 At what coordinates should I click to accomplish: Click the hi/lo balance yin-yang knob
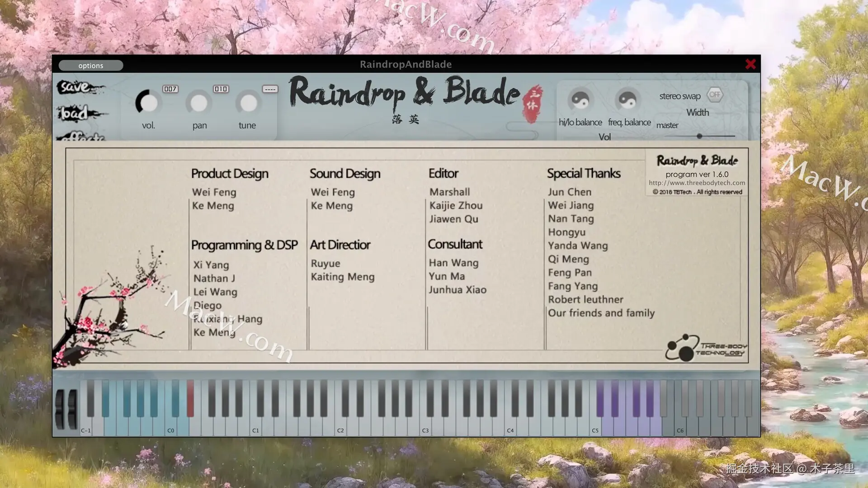pyautogui.click(x=580, y=100)
